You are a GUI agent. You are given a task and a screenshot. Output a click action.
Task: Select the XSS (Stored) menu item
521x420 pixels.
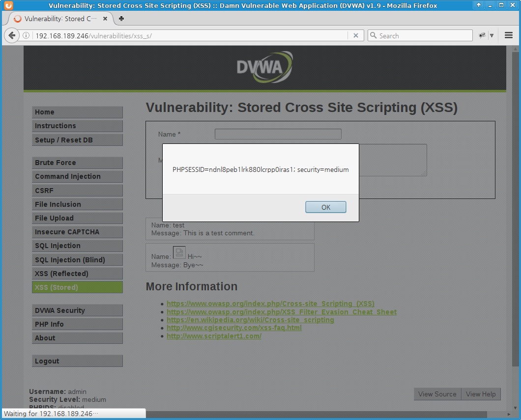[78, 287]
